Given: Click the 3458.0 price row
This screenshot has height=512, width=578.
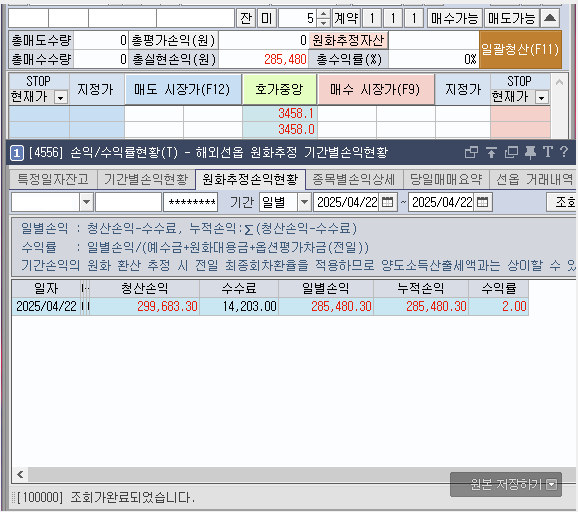Looking at the screenshot, I should (279, 129).
